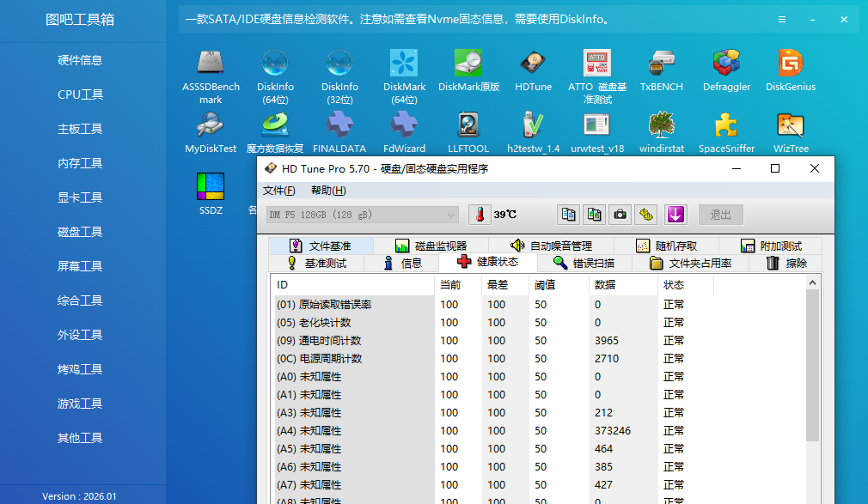This screenshot has height=504, width=868.
Task: Open the 文件(F) menu in HD Tune
Action: tap(278, 191)
